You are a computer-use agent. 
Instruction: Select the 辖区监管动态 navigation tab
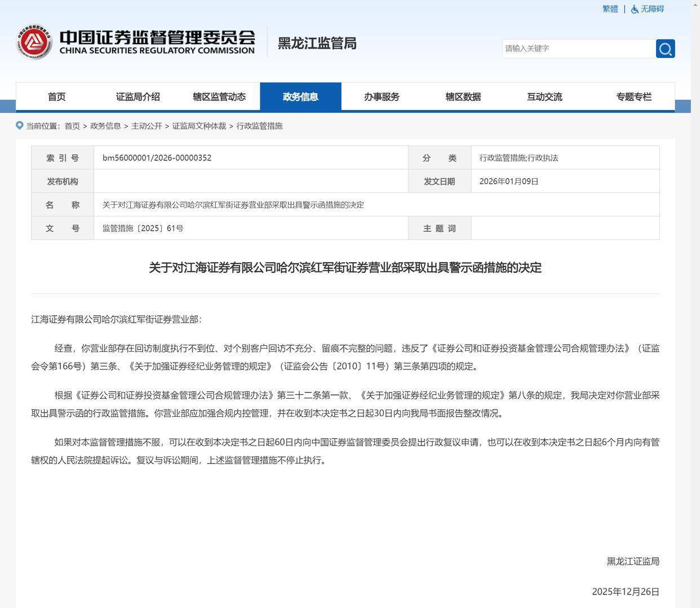click(x=219, y=96)
